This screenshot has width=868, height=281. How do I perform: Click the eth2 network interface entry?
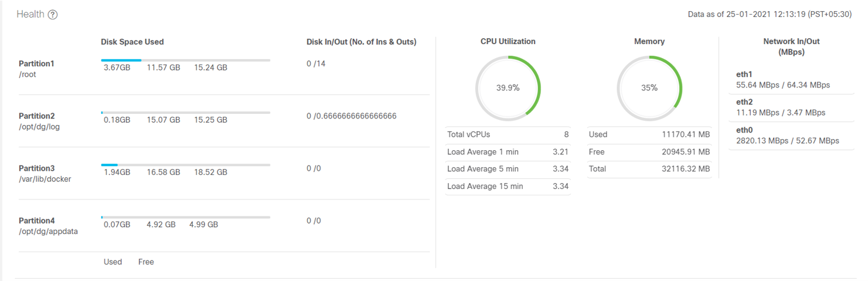coord(791,107)
